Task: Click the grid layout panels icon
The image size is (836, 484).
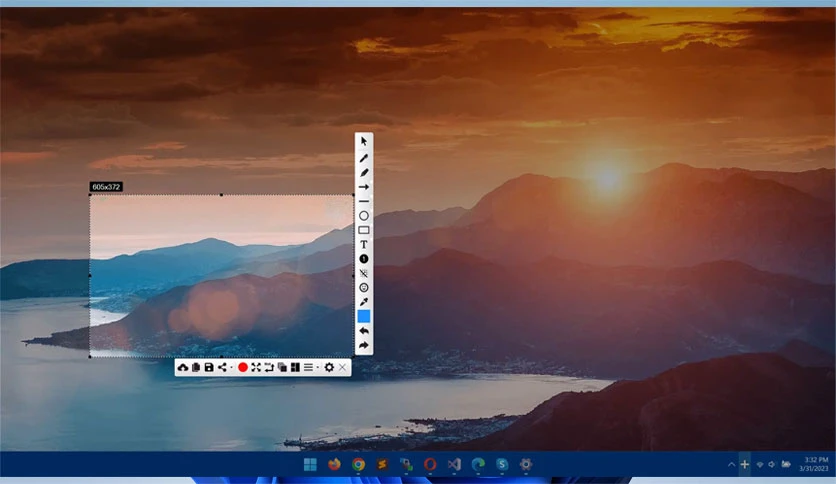Action: pos(295,367)
